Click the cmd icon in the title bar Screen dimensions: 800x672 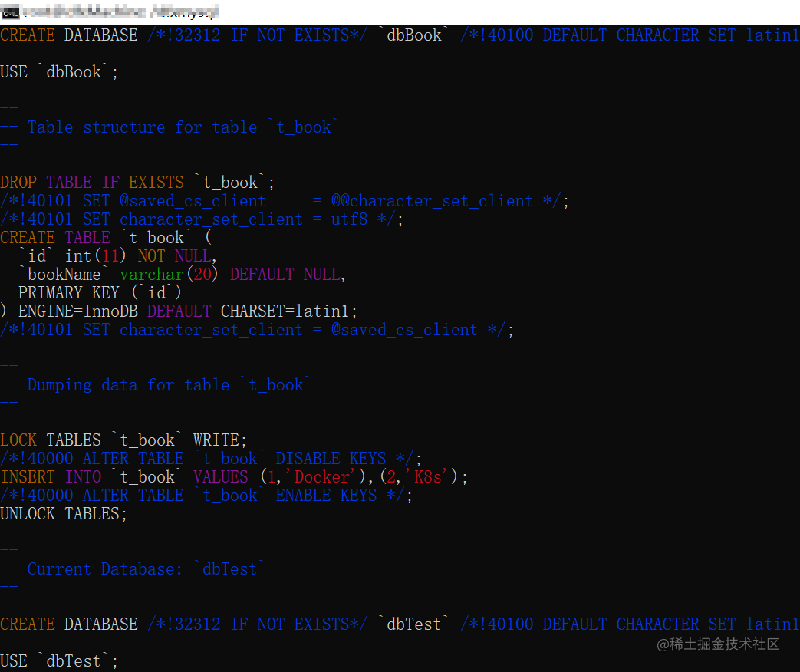tap(8, 11)
